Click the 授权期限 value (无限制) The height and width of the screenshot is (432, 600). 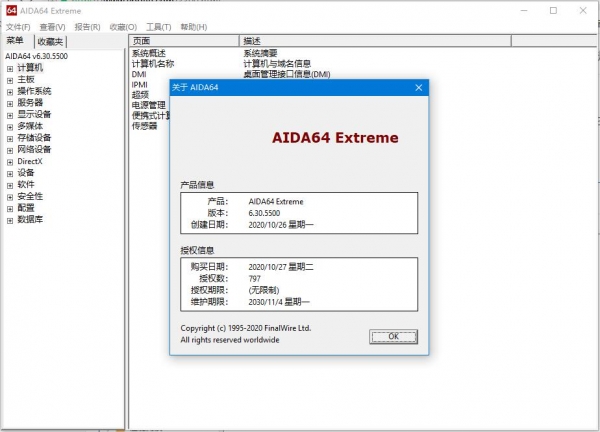(264, 290)
